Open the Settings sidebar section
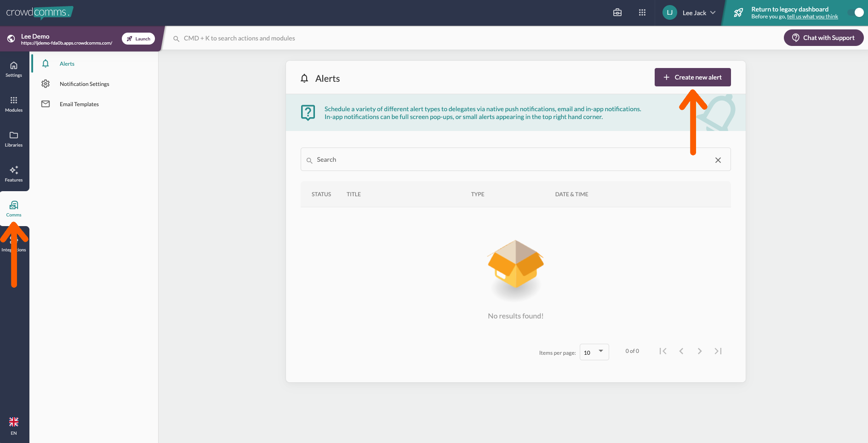Screen dimensions: 868x443 point(14,69)
